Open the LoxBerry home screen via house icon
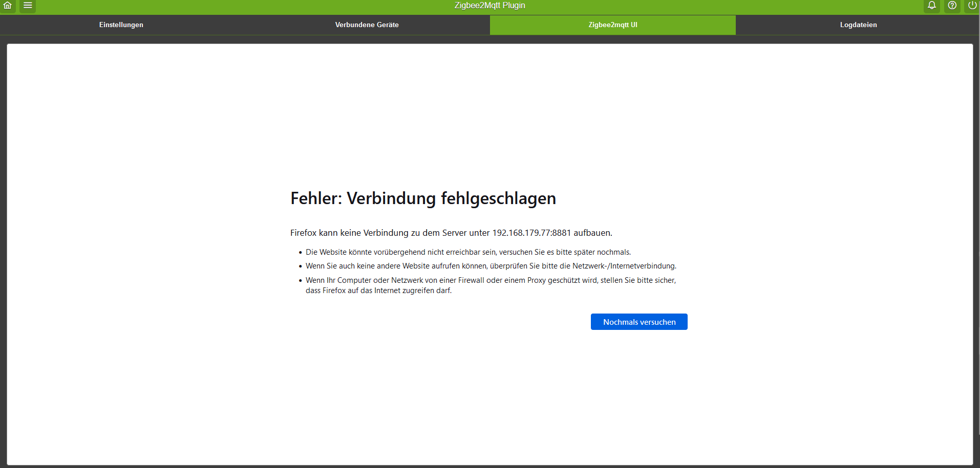The width and height of the screenshot is (980, 468). [8, 7]
